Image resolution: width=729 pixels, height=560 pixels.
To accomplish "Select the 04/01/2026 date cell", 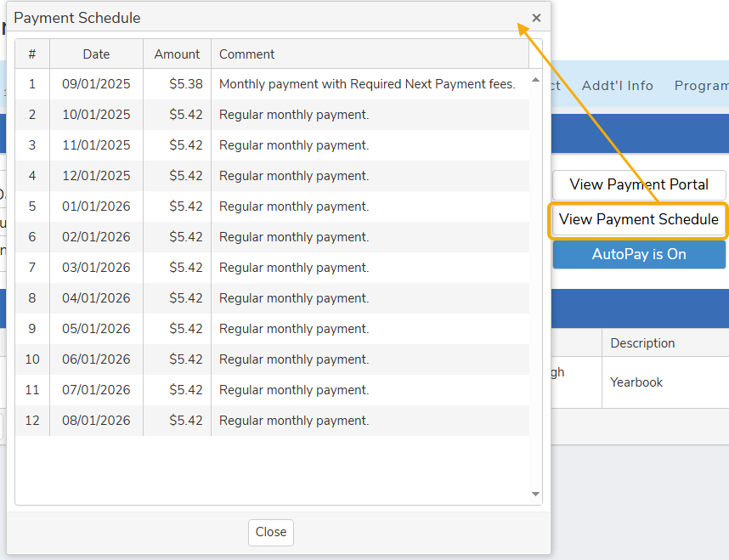I will [96, 298].
